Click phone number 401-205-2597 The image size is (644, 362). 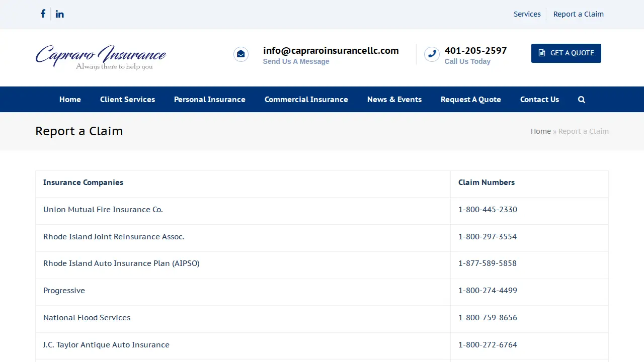(475, 50)
